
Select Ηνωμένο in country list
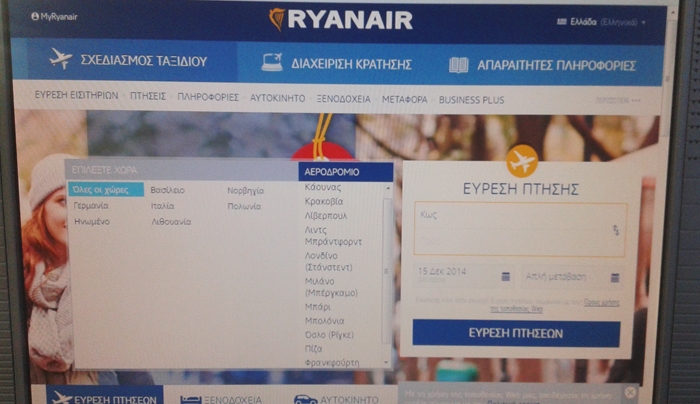[x=92, y=221]
